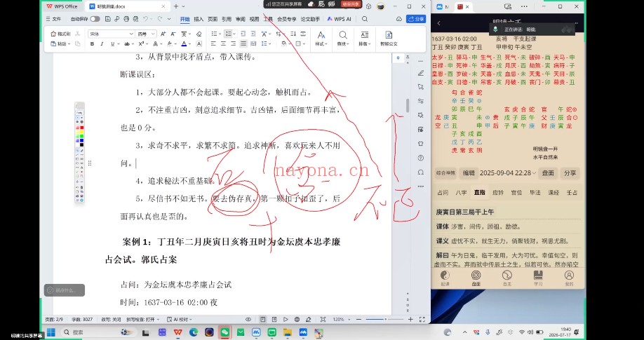Clear formatting with the eraser icon
644x340 pixels.
point(199,34)
